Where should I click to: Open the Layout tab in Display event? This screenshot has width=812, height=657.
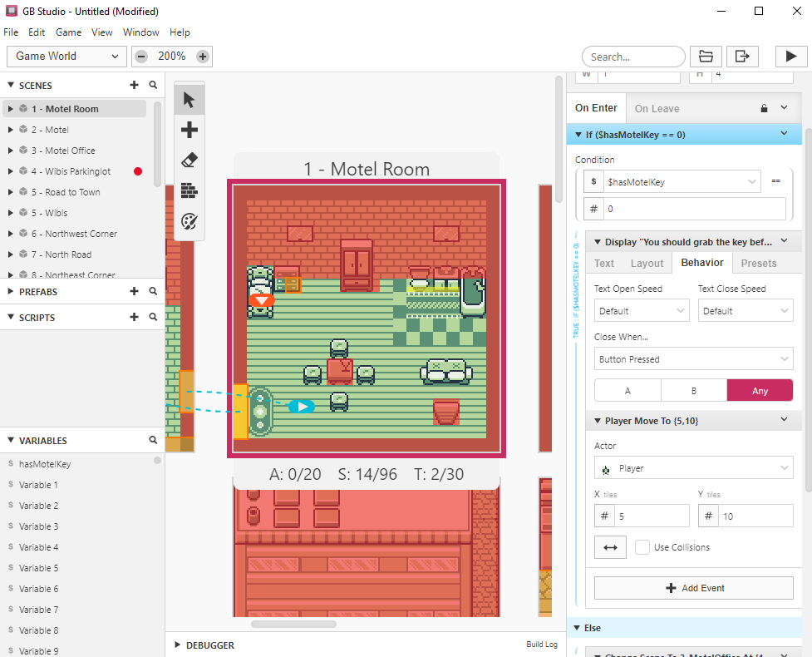point(647,263)
